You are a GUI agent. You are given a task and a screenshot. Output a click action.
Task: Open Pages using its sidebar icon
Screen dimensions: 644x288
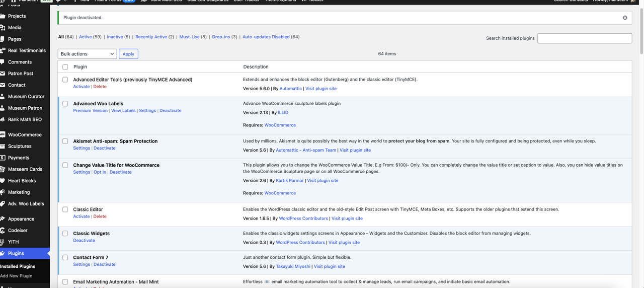pyautogui.click(x=3, y=39)
